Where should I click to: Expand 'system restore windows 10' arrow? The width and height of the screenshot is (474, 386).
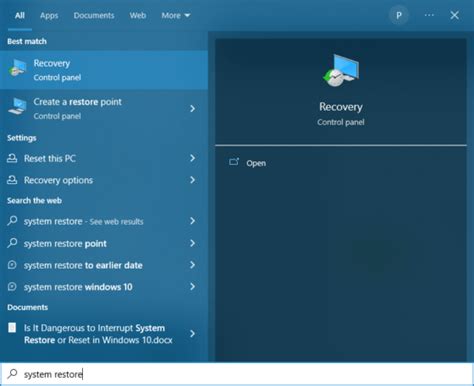192,287
